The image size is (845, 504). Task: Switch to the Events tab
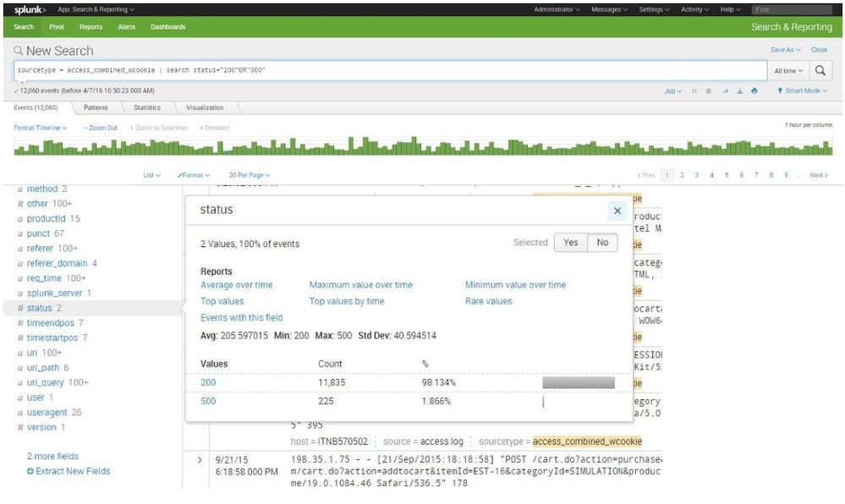pyautogui.click(x=36, y=107)
